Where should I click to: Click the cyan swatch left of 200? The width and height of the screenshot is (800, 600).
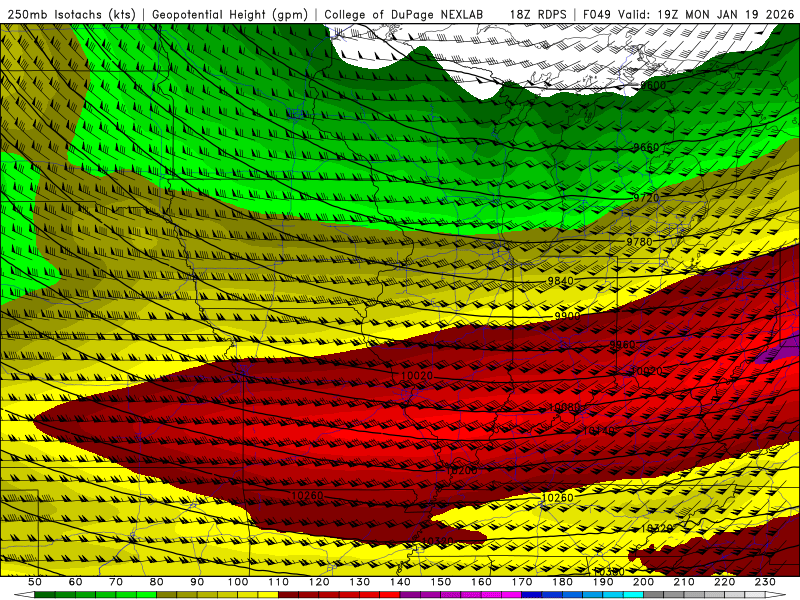pos(634,595)
